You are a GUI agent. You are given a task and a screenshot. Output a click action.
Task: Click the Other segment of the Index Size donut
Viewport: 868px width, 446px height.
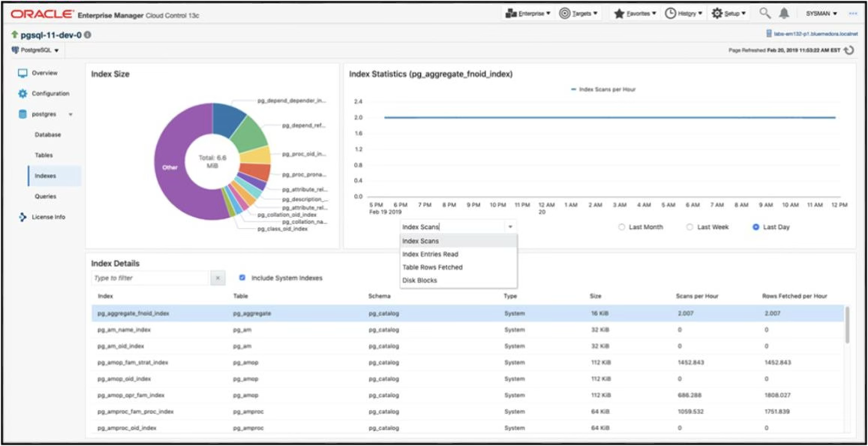168,168
